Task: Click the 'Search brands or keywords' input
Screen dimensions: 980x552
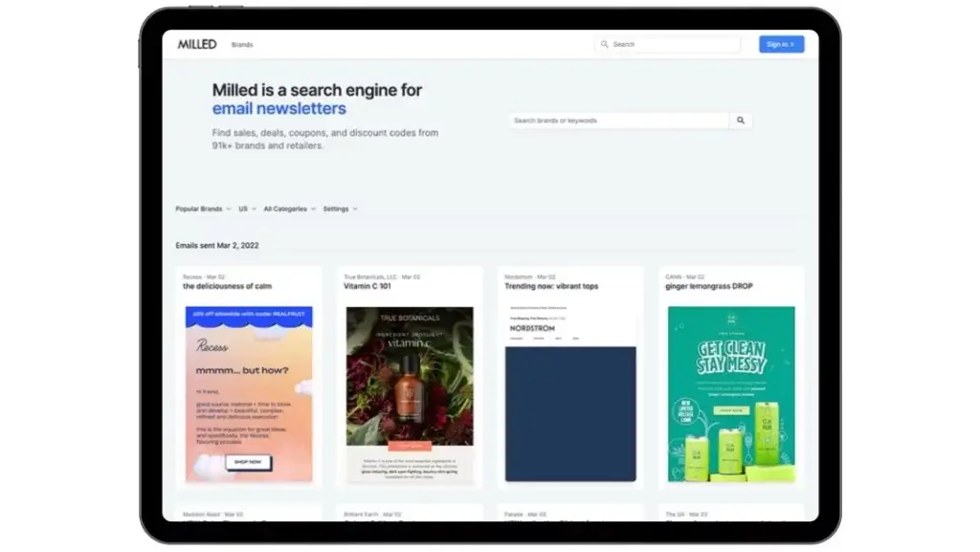Action: click(618, 121)
